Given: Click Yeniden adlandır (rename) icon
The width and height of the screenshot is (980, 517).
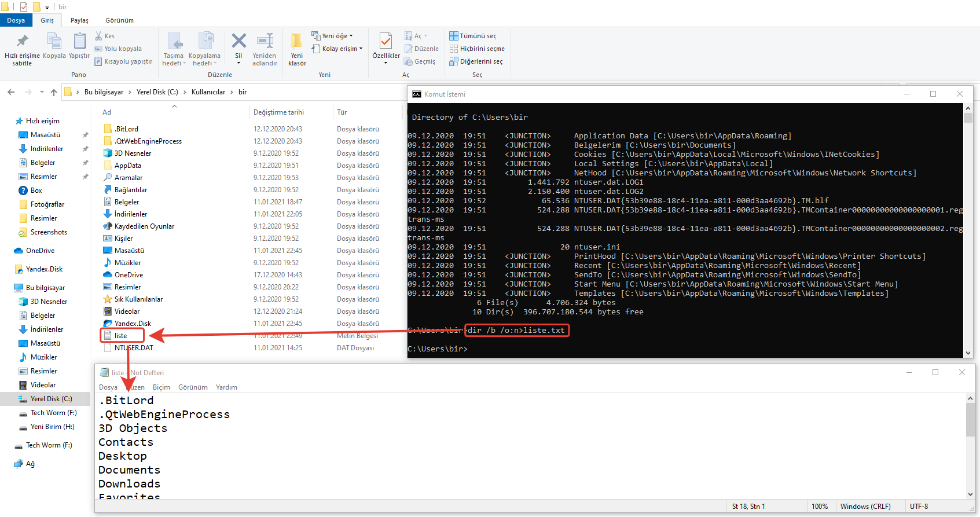Looking at the screenshot, I should 265,42.
